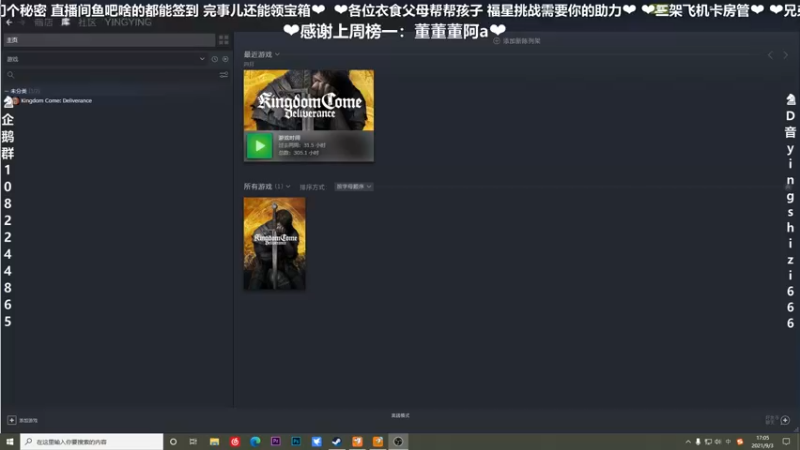
Task: Open Task View on the taskbar
Action: [x=193, y=441]
